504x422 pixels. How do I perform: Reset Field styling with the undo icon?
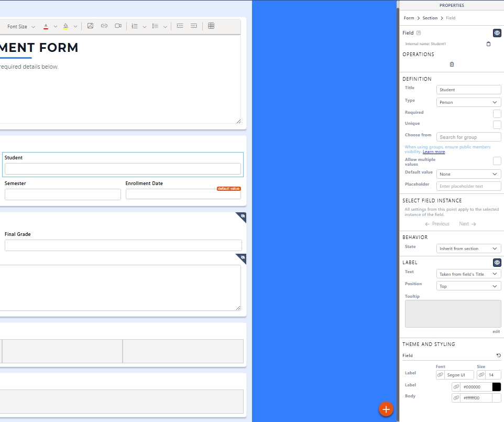point(498,355)
